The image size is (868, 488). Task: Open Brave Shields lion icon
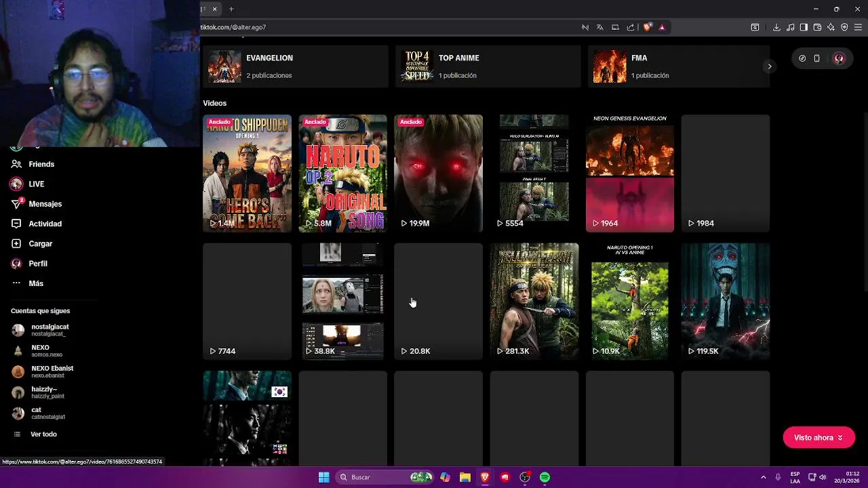648,27
